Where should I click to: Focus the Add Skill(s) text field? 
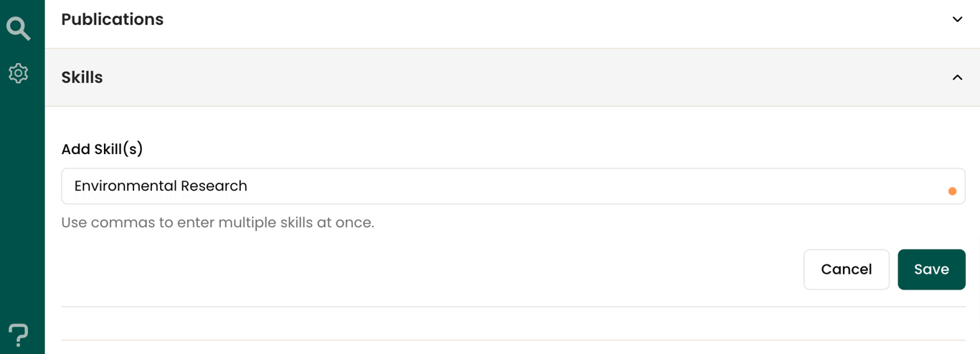[513, 186]
